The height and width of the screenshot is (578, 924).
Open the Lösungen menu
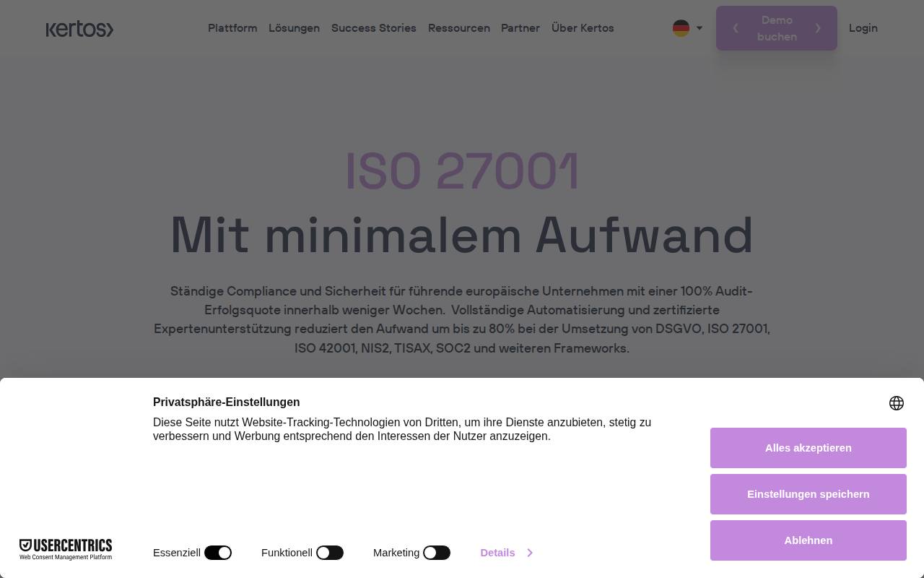pyautogui.click(x=294, y=28)
